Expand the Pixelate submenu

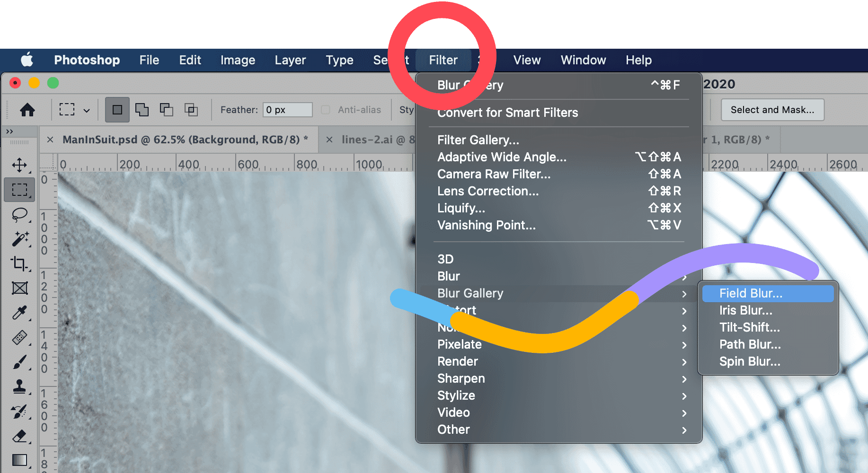click(x=460, y=344)
